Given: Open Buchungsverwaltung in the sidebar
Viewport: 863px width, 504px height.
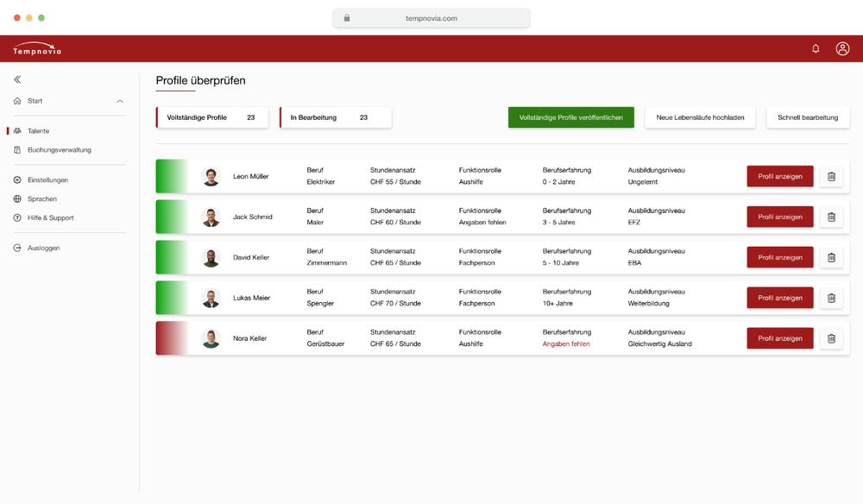Looking at the screenshot, I should click(60, 149).
